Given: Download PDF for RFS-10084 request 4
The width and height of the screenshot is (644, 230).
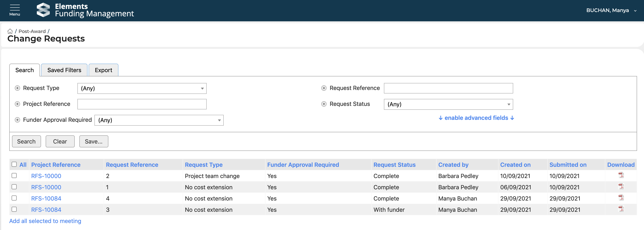Looking at the screenshot, I should tap(621, 198).
